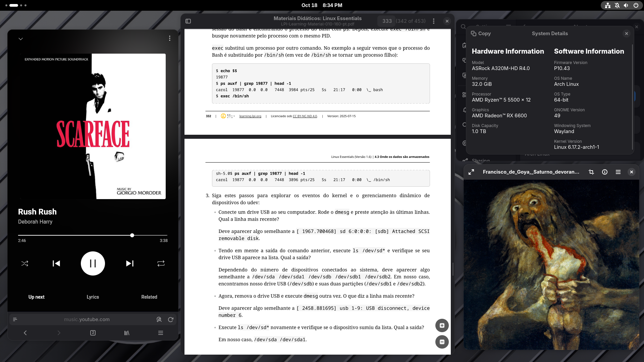The image size is (644, 362).
Task: Open the browser tabs overview button
Action: pos(93,333)
